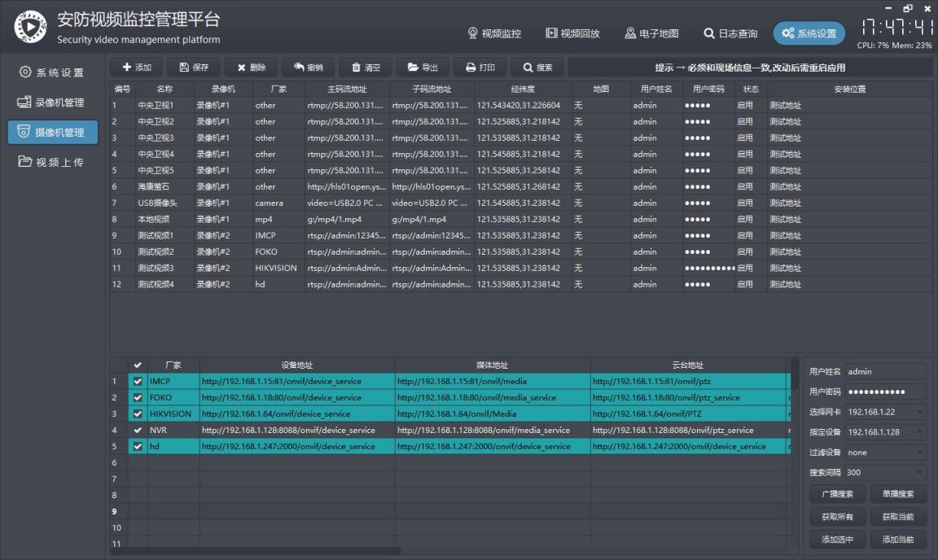938x560 pixels.
Task: Open 录像机管理 in the left sidebar
Action: coord(52,103)
